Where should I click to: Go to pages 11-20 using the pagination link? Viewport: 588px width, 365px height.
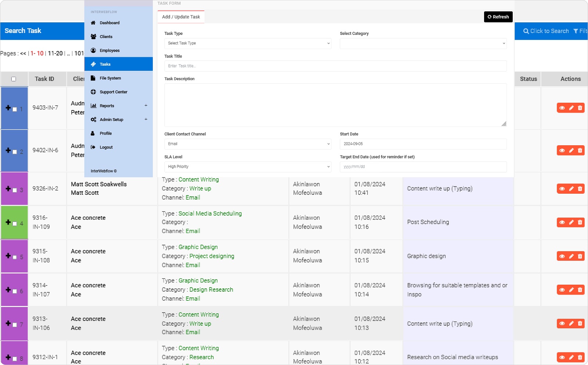(55, 53)
